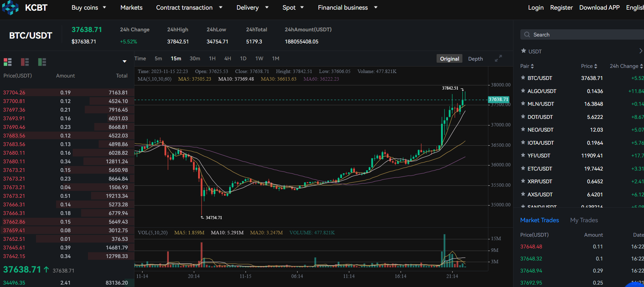
Task: Expand chart to fullscreen
Action: point(498,59)
